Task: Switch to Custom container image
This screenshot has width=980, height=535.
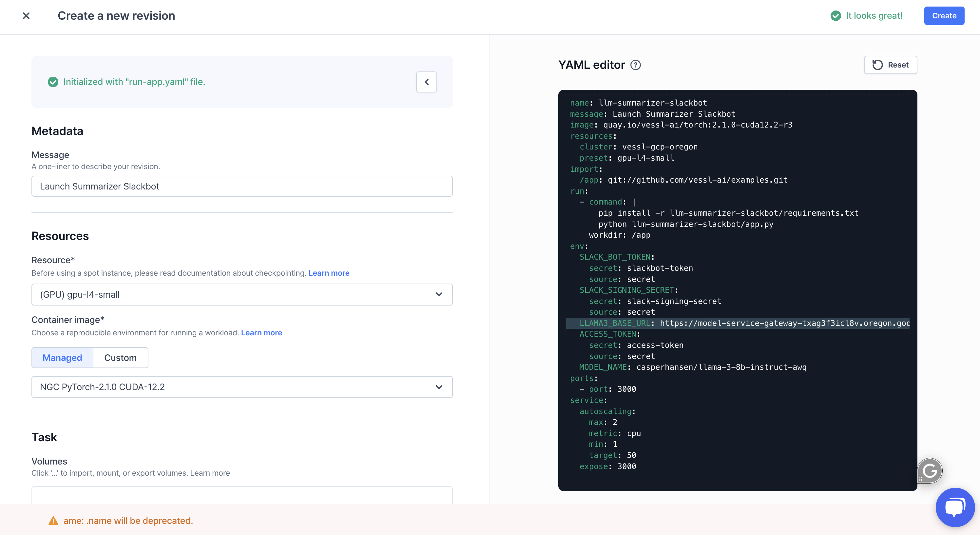Action: (x=120, y=358)
